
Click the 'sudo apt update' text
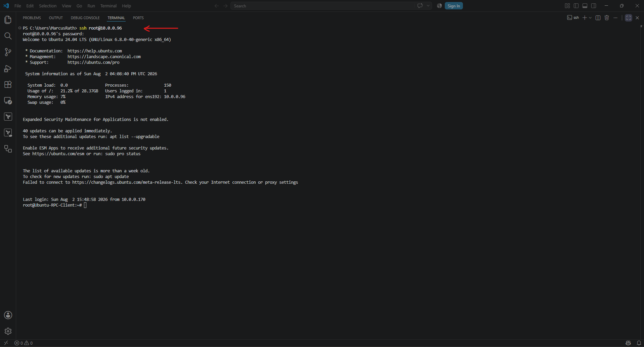coord(111,177)
